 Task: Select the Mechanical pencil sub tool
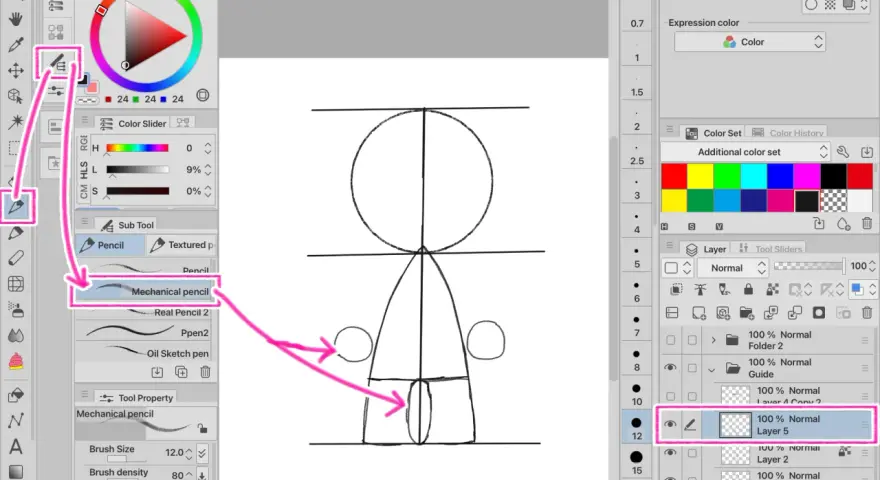pyautogui.click(x=145, y=291)
